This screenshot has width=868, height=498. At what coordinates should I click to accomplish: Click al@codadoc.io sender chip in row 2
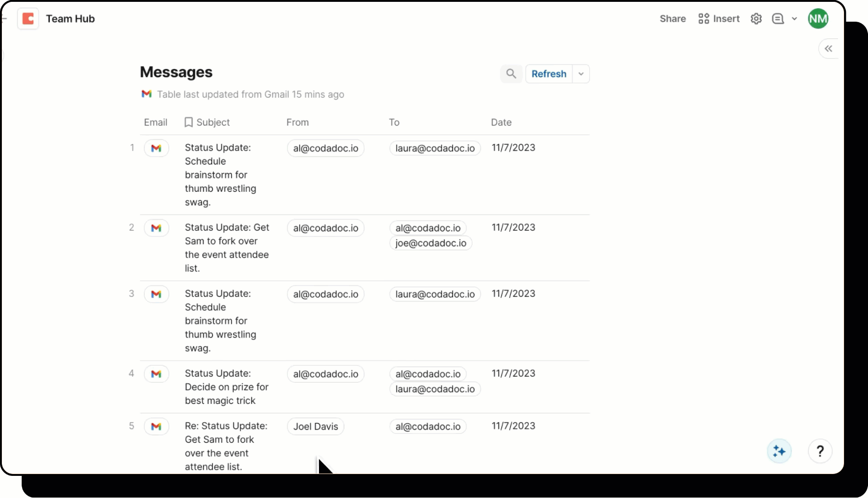click(x=325, y=228)
